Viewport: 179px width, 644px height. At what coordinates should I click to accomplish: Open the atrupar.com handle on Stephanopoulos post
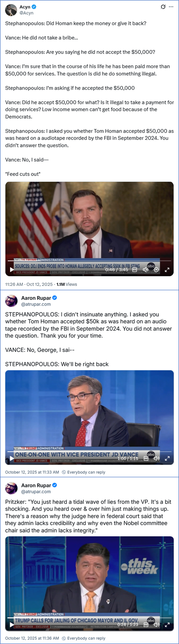click(x=36, y=304)
